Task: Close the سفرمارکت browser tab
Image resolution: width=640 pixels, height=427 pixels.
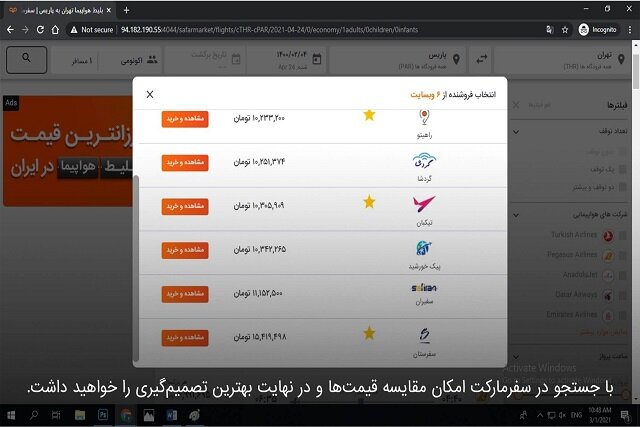Action: click(109, 10)
